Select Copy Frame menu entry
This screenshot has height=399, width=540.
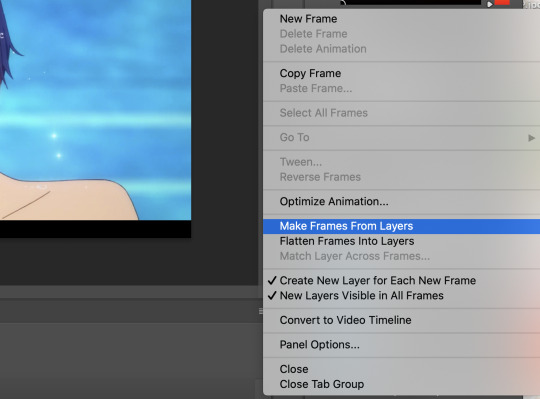(x=402, y=73)
